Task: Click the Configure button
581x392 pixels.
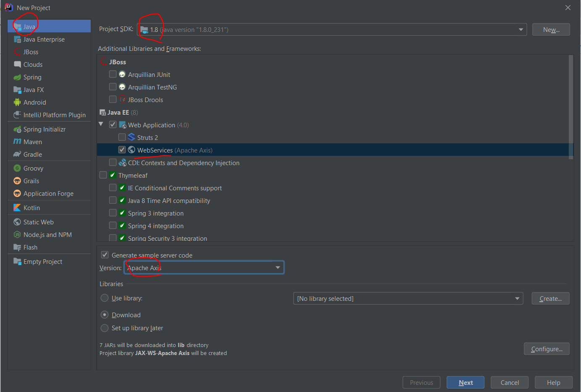Action: pyautogui.click(x=547, y=349)
